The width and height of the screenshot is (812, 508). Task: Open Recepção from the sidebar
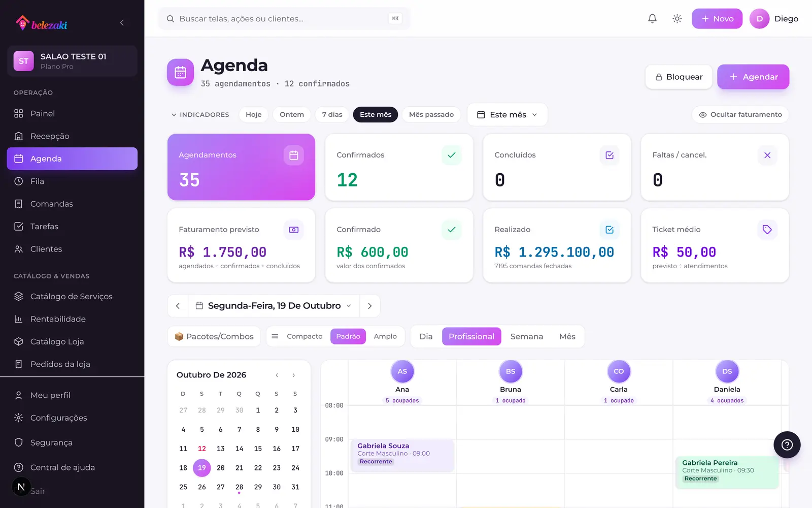pyautogui.click(x=72, y=136)
